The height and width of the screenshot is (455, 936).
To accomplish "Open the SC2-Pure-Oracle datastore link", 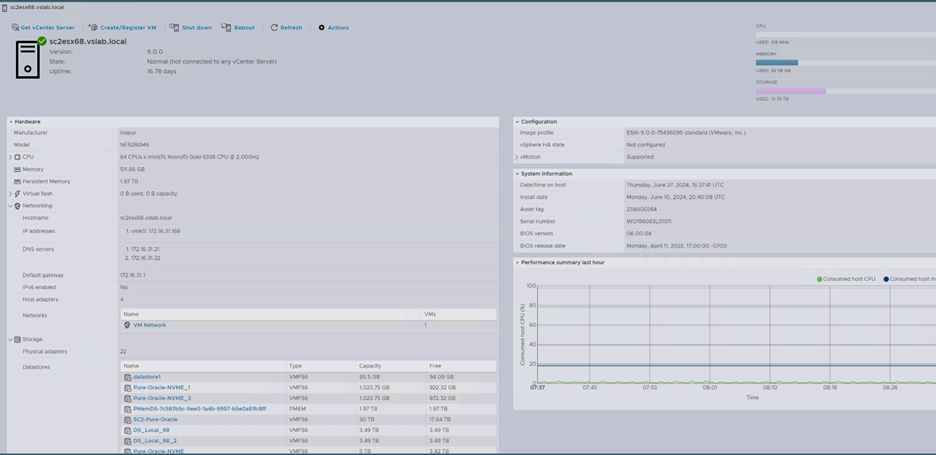I will point(155,420).
